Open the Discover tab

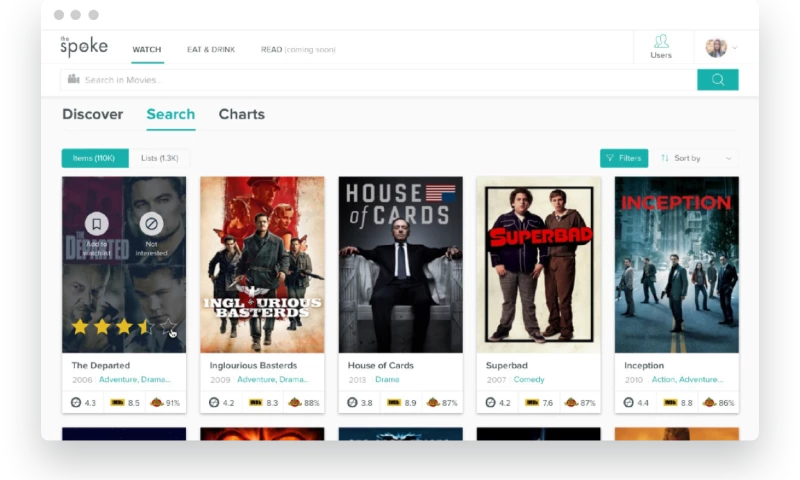(x=92, y=114)
